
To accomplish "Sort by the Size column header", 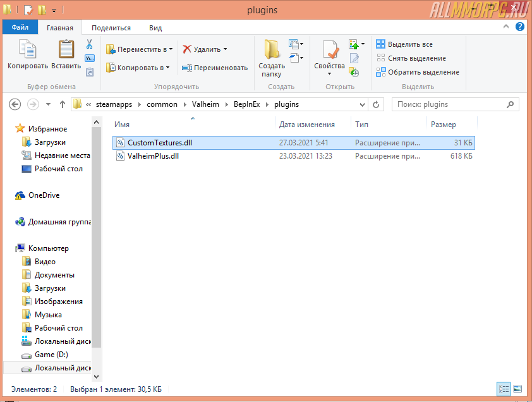I will coord(452,125).
